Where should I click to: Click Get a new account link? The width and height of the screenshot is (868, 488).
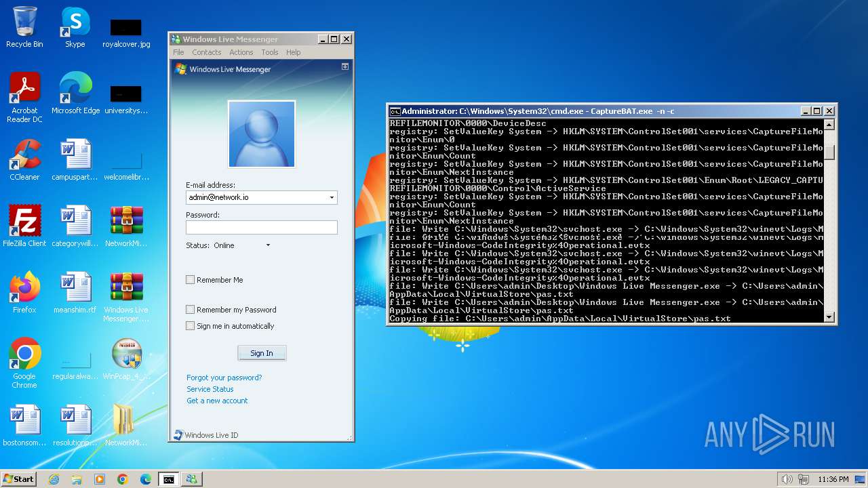coord(217,401)
